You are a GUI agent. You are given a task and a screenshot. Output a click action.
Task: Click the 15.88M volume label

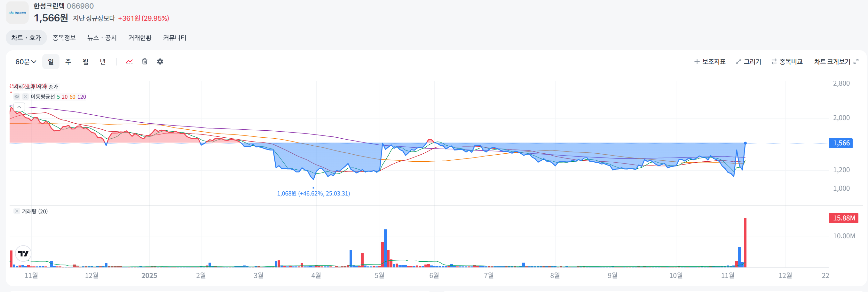click(843, 218)
